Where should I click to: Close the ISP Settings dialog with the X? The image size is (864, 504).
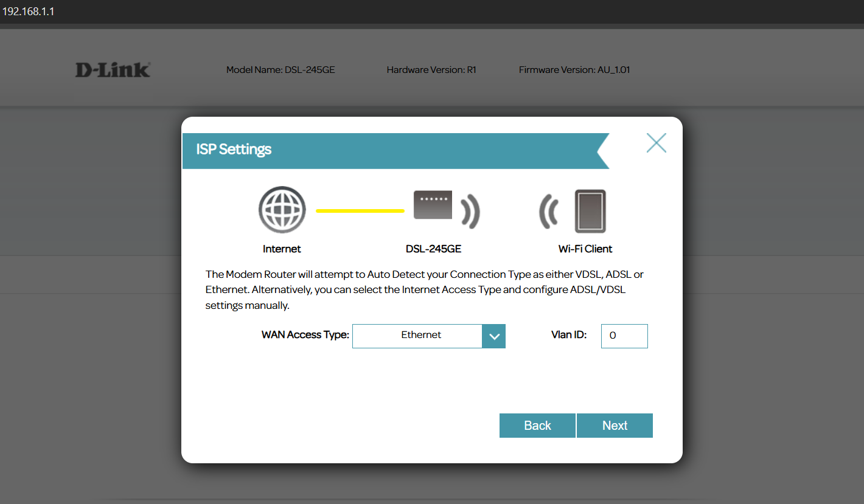(x=656, y=143)
